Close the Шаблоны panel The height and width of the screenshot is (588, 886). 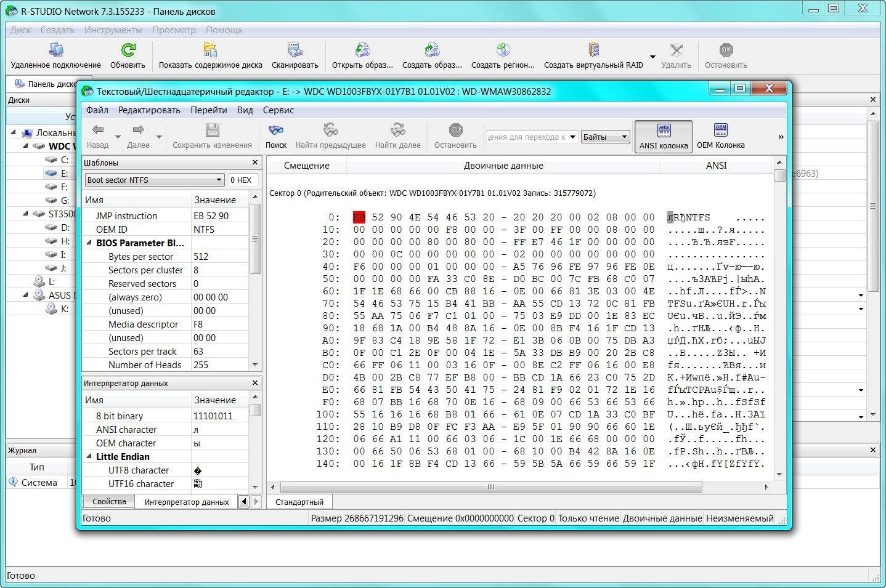coord(255,163)
